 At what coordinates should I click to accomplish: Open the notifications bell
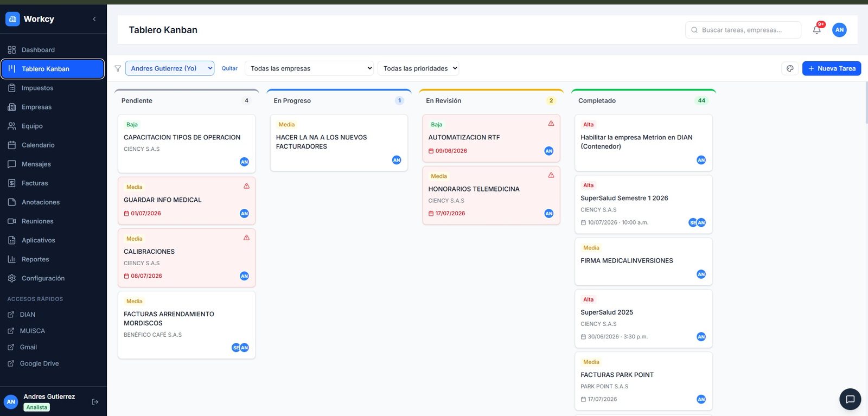coord(817,30)
